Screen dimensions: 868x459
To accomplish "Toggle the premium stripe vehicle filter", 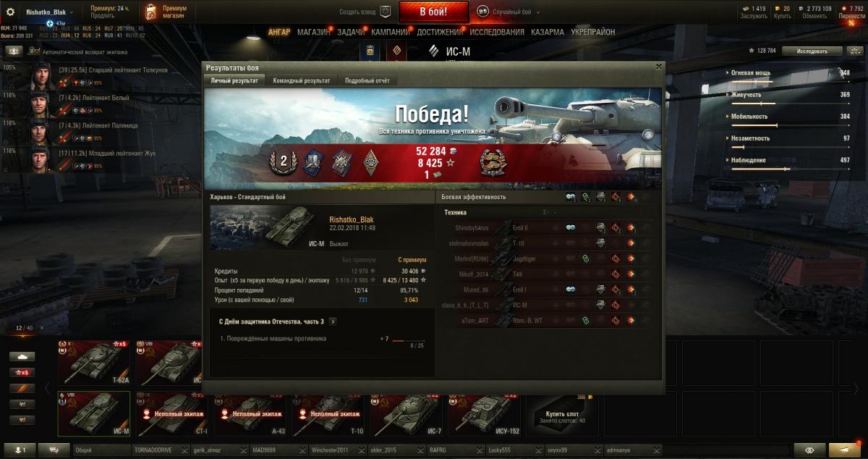I will click(22, 388).
